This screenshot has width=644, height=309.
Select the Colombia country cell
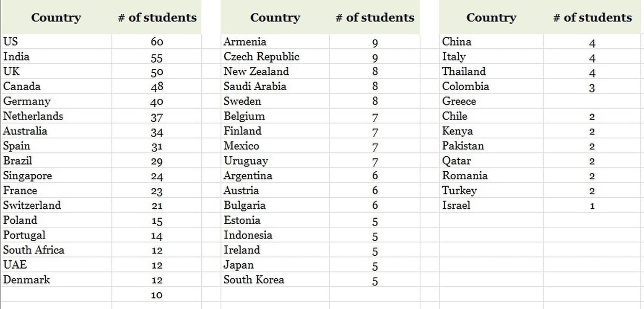pos(491,86)
